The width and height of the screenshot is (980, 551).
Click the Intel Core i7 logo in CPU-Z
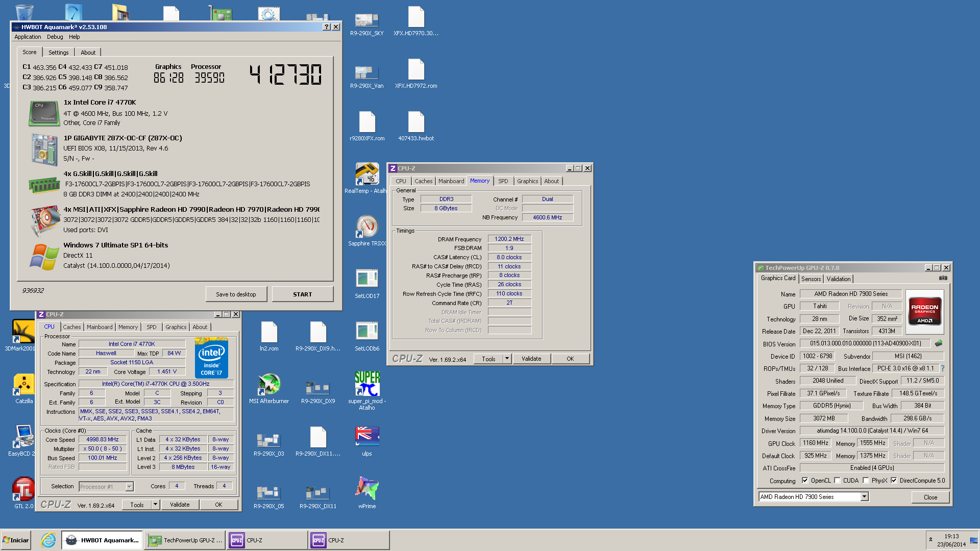[211, 358]
